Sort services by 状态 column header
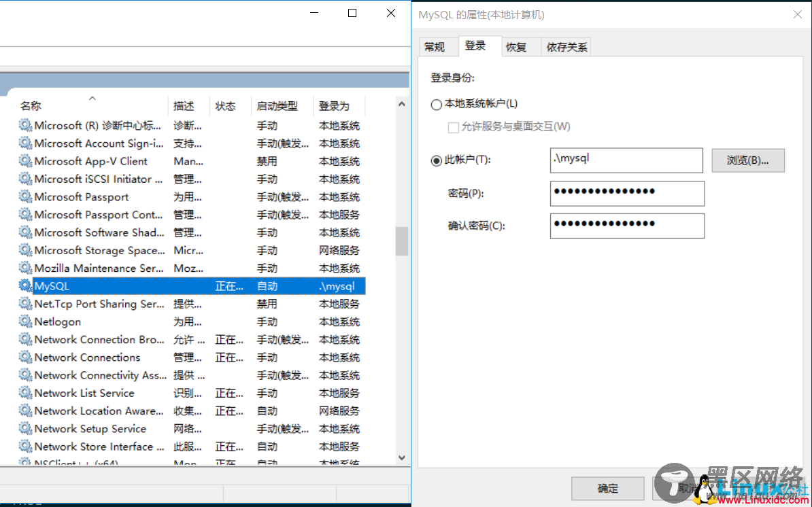Screen dimensions: 812x507 click(231, 106)
